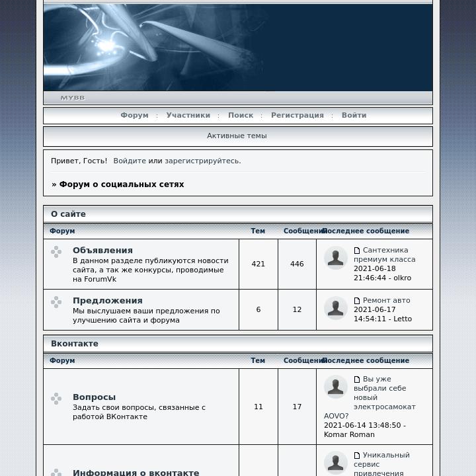Click the forum status icon beside Предложения
Screen dimensions: 476x476
coord(56,302)
